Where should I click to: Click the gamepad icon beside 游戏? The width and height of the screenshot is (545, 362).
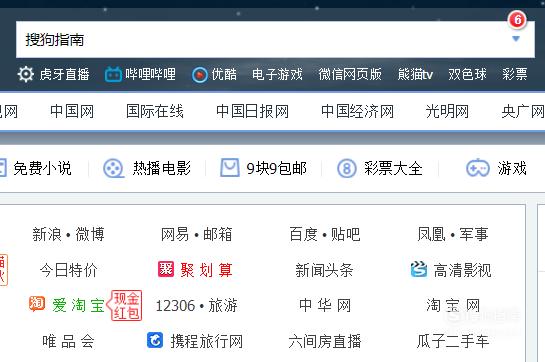(x=478, y=168)
